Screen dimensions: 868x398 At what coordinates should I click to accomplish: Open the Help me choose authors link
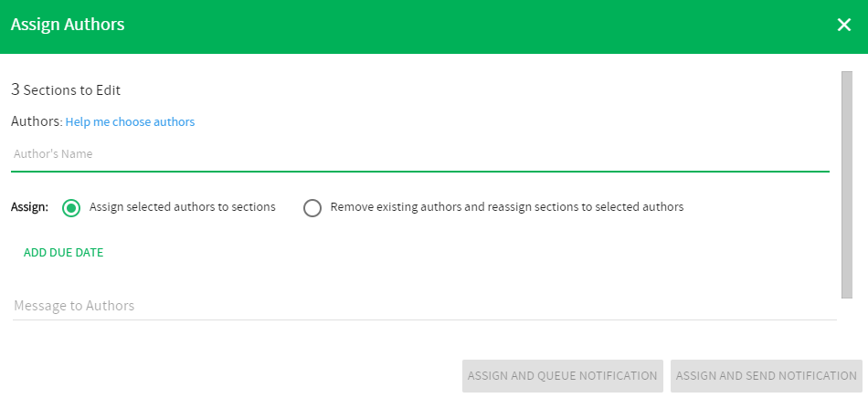(130, 121)
